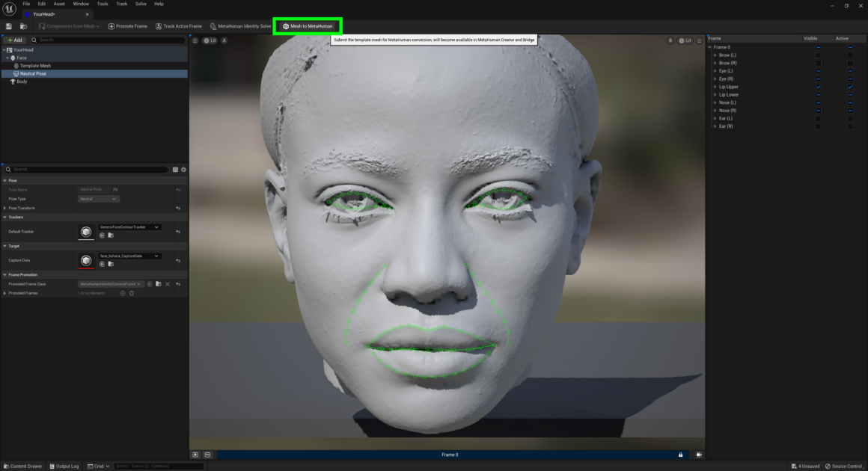Click the Unreal Engine logo icon
Image resolution: width=868 pixels, height=471 pixels.
pyautogui.click(x=9, y=10)
